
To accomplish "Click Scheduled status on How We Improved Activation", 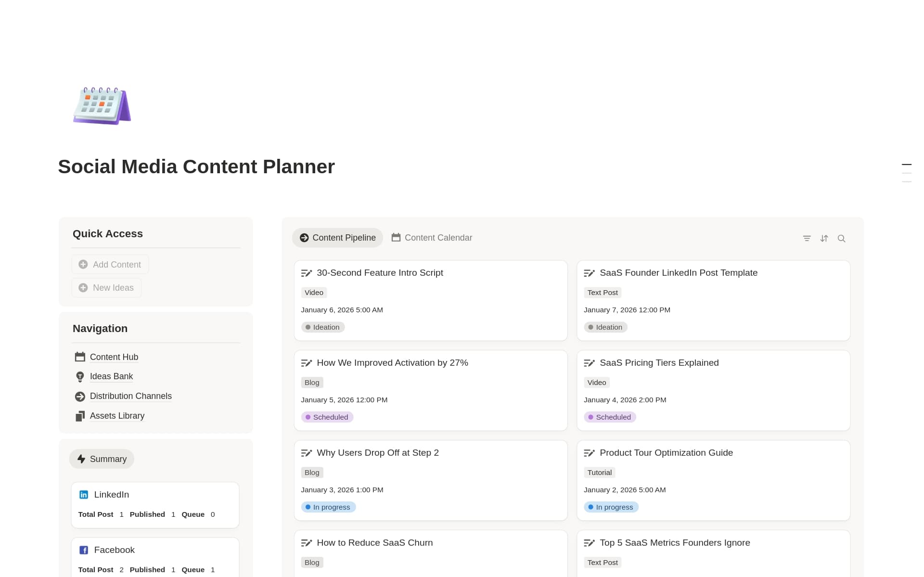I will click(x=327, y=417).
